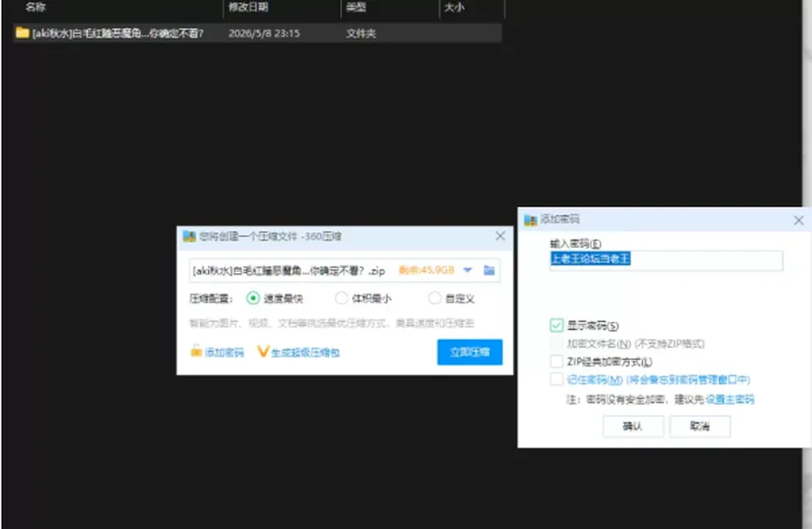Sort by the 修改日期 column header
The image size is (812, 529).
[248, 8]
